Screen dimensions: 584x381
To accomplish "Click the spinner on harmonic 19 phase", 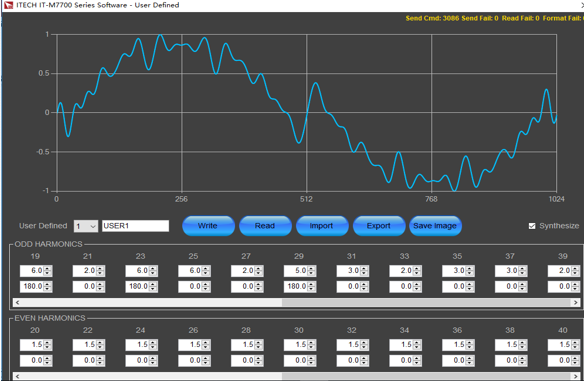I will point(47,286).
